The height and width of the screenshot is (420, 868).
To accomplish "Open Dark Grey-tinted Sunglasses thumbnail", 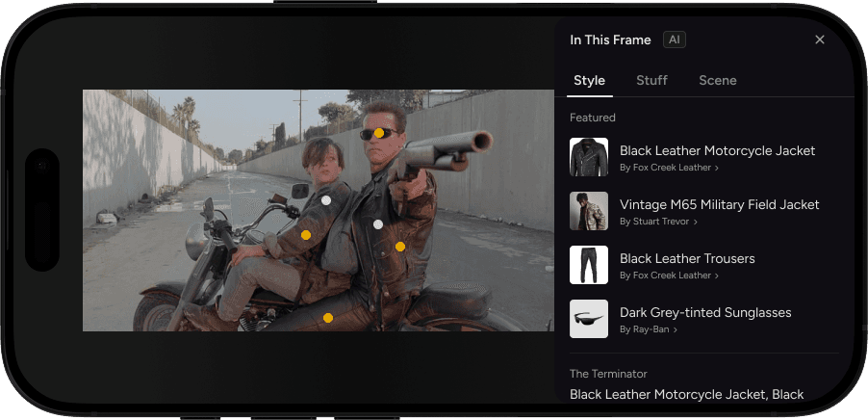I will (x=589, y=319).
